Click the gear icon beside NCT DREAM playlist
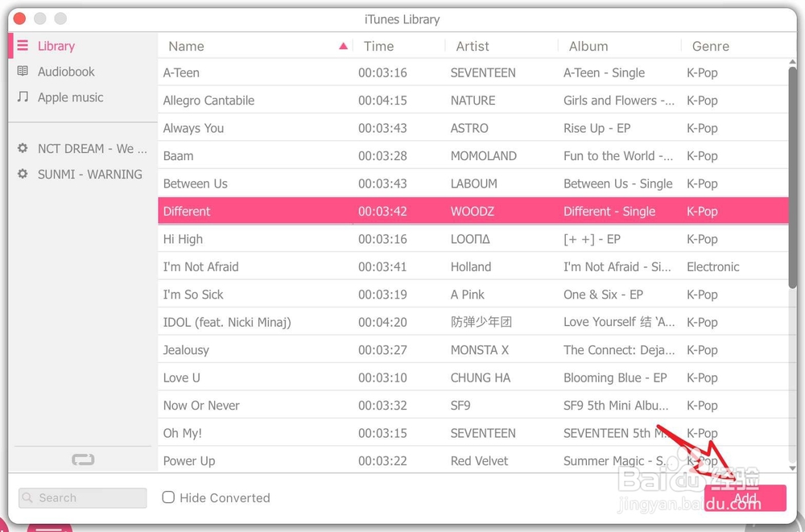Image resolution: width=805 pixels, height=532 pixels. [23, 148]
